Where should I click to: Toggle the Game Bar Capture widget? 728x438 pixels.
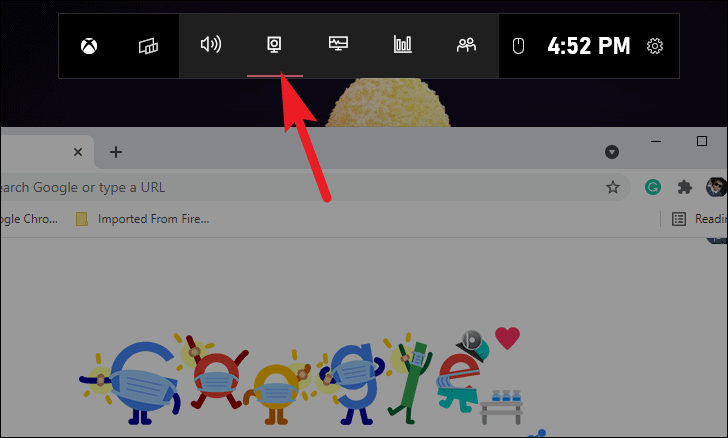(274, 45)
